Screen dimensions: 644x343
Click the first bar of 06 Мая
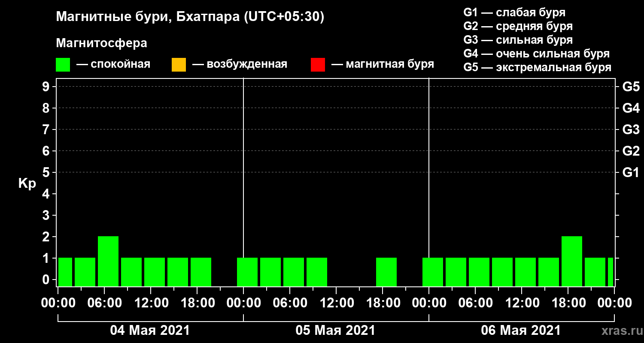[x=433, y=272]
